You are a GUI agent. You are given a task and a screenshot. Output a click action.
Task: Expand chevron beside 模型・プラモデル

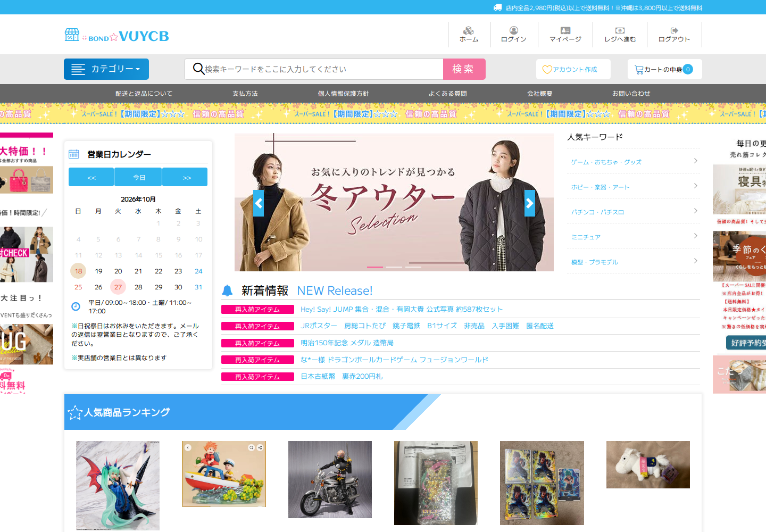695,261
